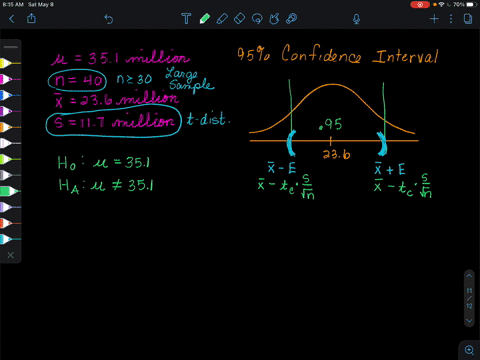Tap the '95% Confidence Interval' heading

(x=337, y=55)
